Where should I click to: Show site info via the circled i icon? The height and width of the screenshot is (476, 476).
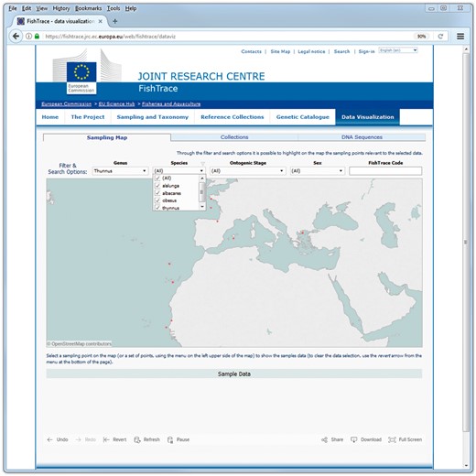coord(28,37)
